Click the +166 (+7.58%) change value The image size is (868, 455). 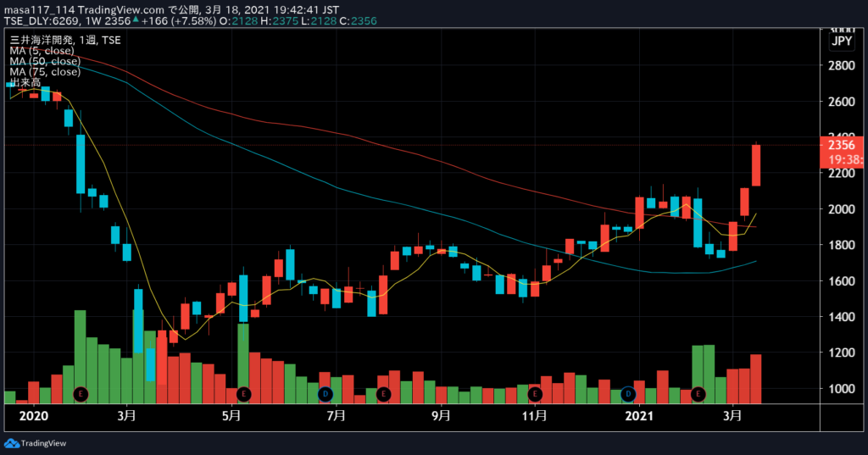coord(178,21)
